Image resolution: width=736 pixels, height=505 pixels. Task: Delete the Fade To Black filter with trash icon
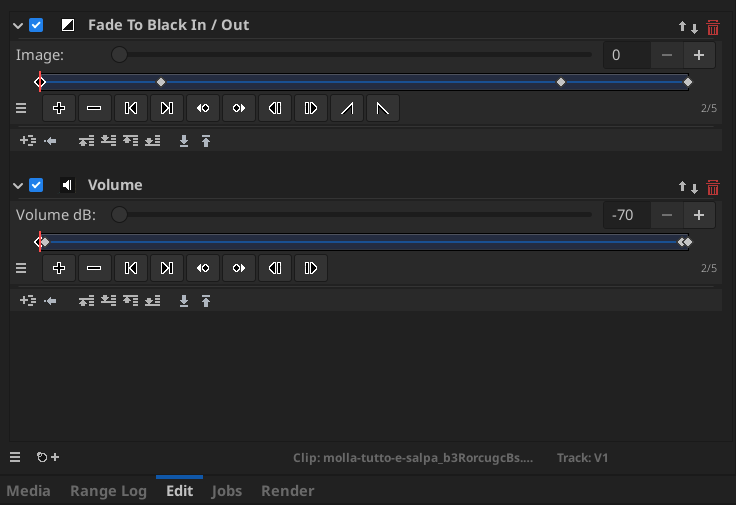click(713, 27)
